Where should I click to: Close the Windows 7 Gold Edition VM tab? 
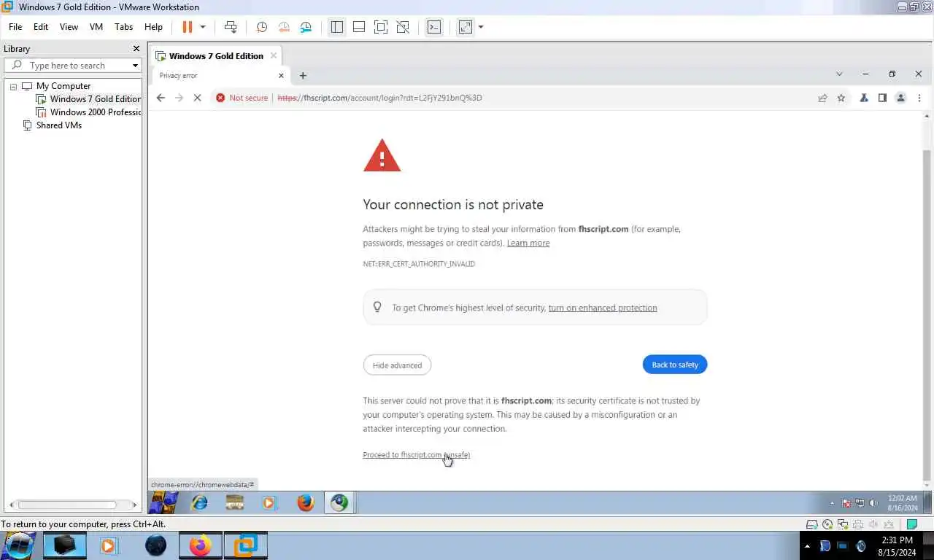click(274, 55)
